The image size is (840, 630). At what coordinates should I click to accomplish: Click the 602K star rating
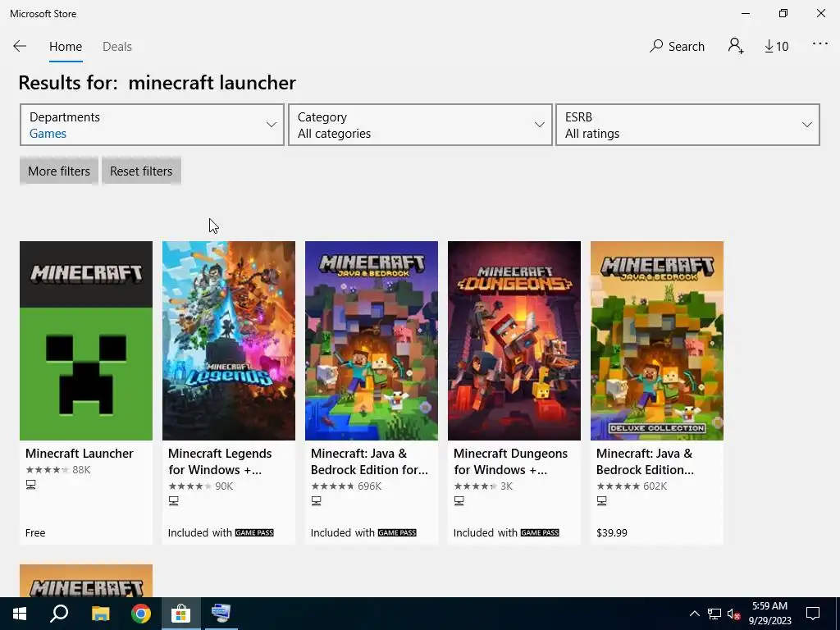[632, 486]
